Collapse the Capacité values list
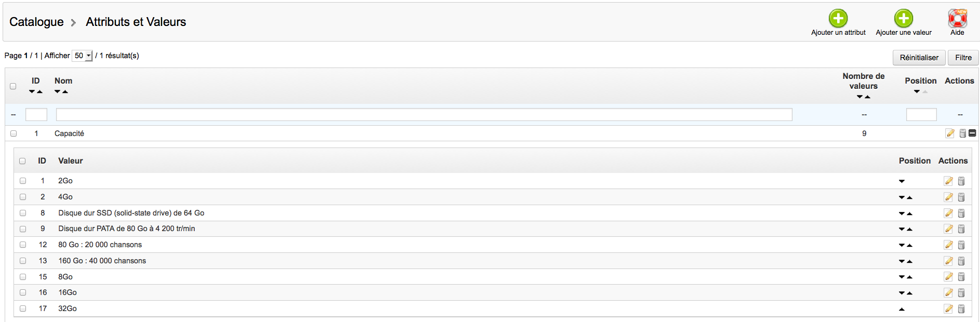Image resolution: width=980 pixels, height=322 pixels. [972, 133]
